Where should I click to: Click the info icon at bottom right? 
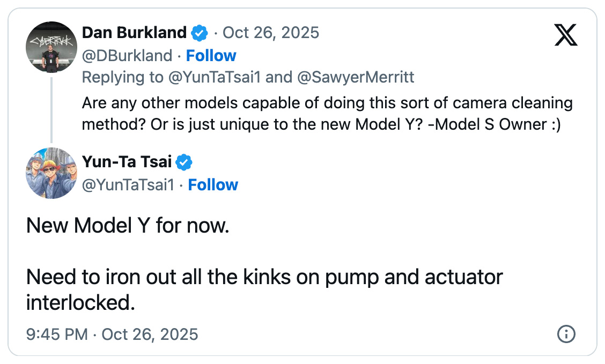[566, 335]
